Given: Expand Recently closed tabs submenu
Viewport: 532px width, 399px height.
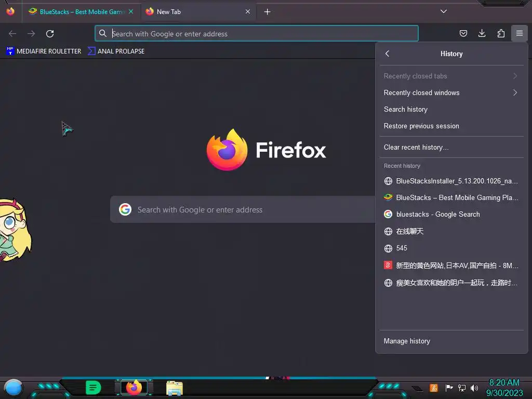Looking at the screenshot, I should click(451, 76).
